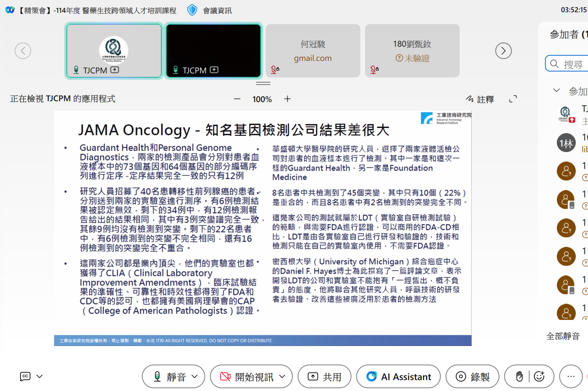
Task: Click the 共用 share button
Action: (325, 376)
